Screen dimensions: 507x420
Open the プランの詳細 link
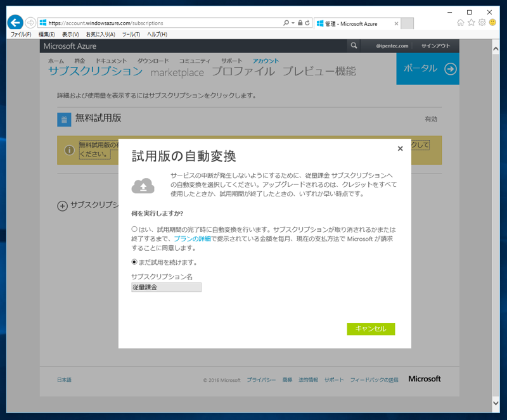click(193, 239)
